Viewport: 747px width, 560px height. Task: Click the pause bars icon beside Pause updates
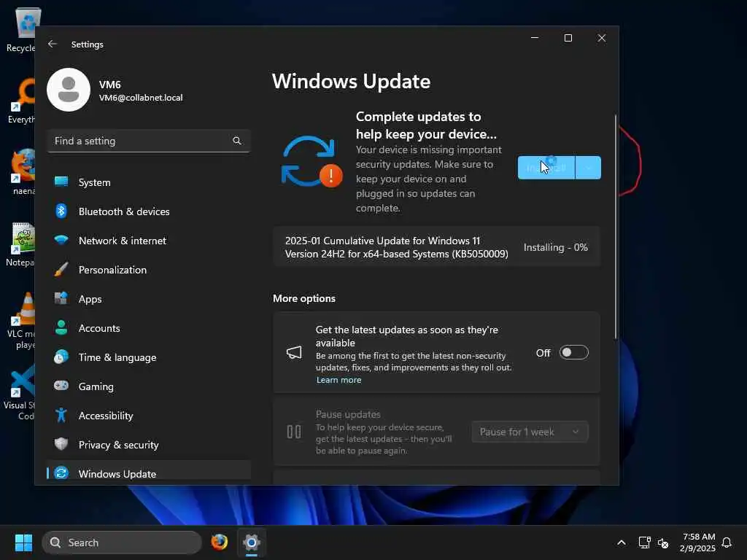pyautogui.click(x=294, y=432)
